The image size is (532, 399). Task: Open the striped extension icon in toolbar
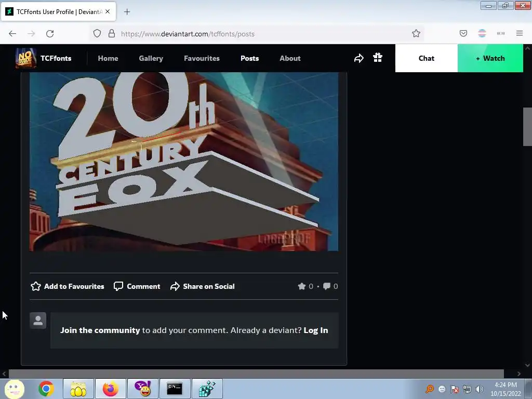click(x=482, y=33)
